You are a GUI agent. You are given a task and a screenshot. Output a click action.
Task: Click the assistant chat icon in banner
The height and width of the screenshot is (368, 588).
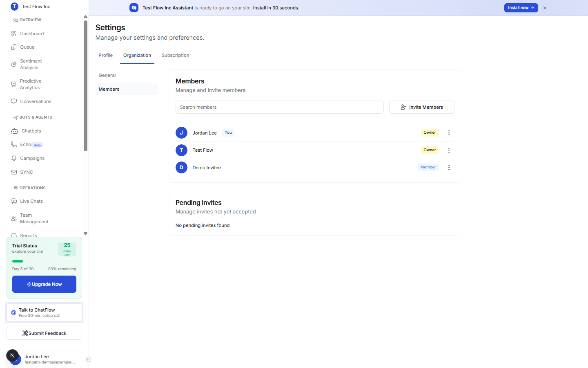[134, 8]
